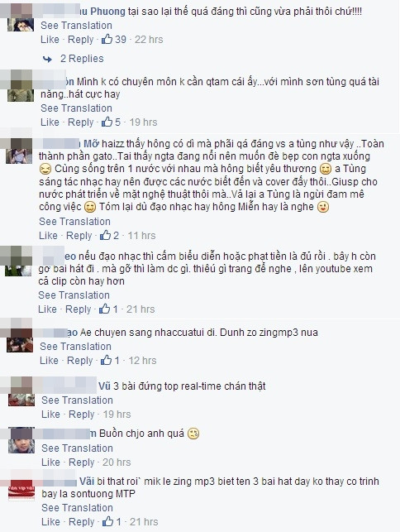Like the comment posted 22 hrs ago

(50, 40)
